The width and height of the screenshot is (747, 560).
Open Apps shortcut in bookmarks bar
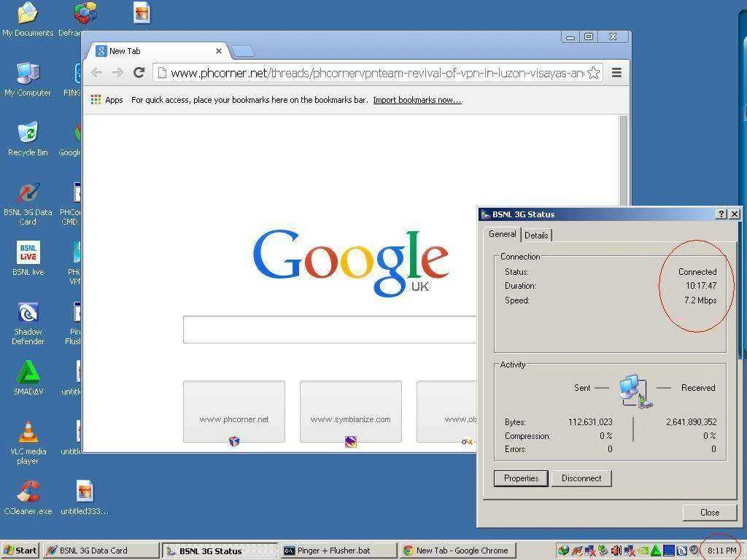pyautogui.click(x=107, y=99)
